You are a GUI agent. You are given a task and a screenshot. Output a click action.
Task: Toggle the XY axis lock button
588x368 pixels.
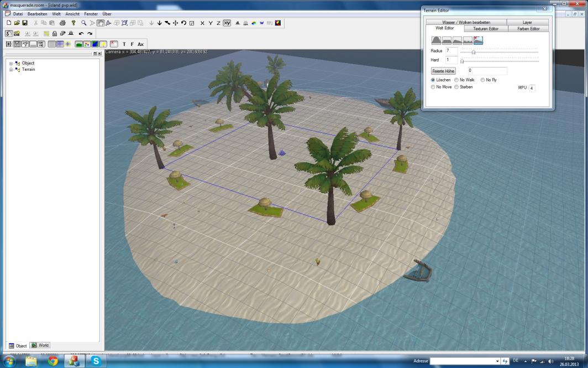[x=227, y=23]
